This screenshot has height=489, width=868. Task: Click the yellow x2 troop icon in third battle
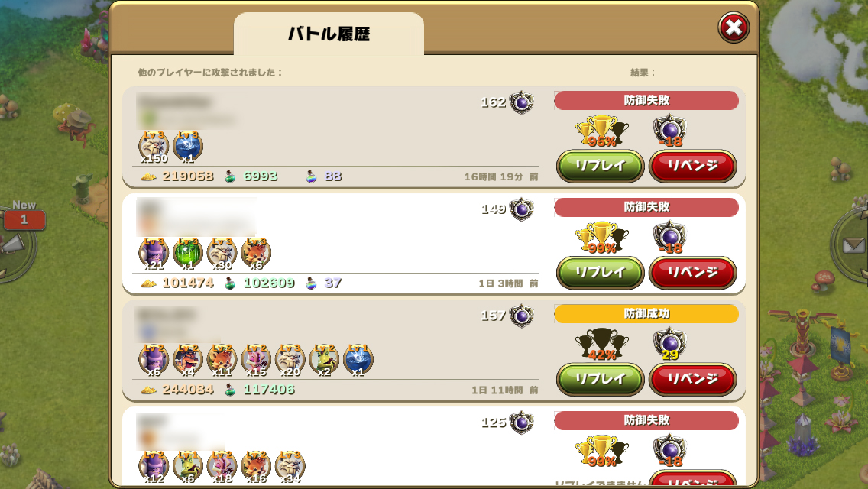pos(324,360)
